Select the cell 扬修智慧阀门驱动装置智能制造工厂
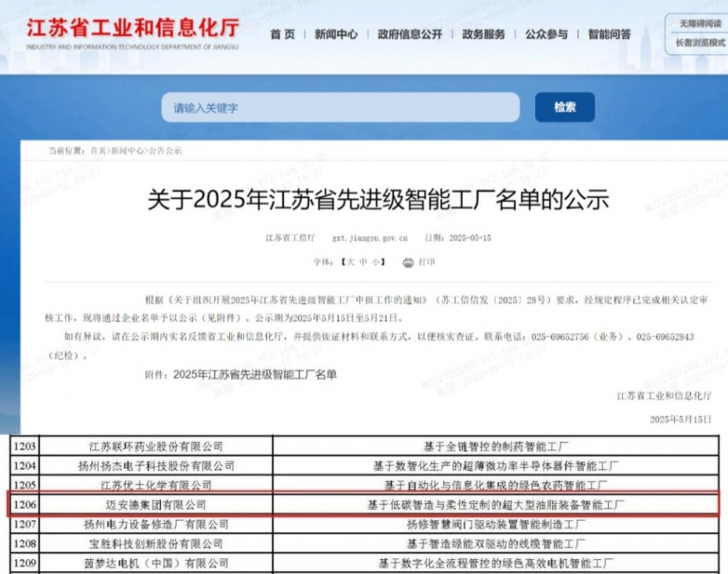 pyautogui.click(x=496, y=525)
